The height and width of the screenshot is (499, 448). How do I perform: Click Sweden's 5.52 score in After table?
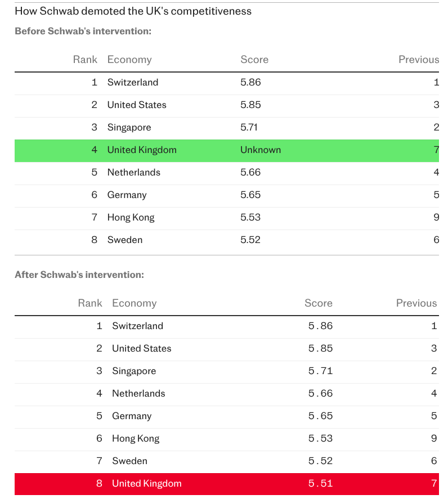[x=320, y=461]
